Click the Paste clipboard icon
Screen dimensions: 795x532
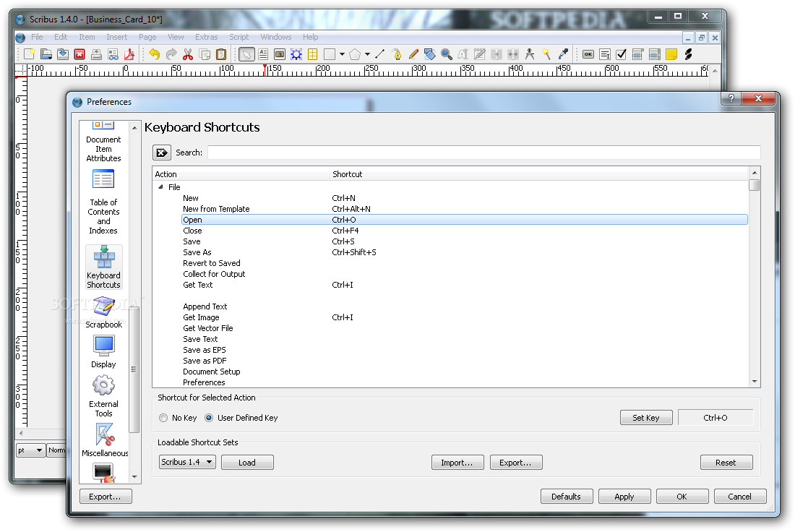click(x=221, y=54)
